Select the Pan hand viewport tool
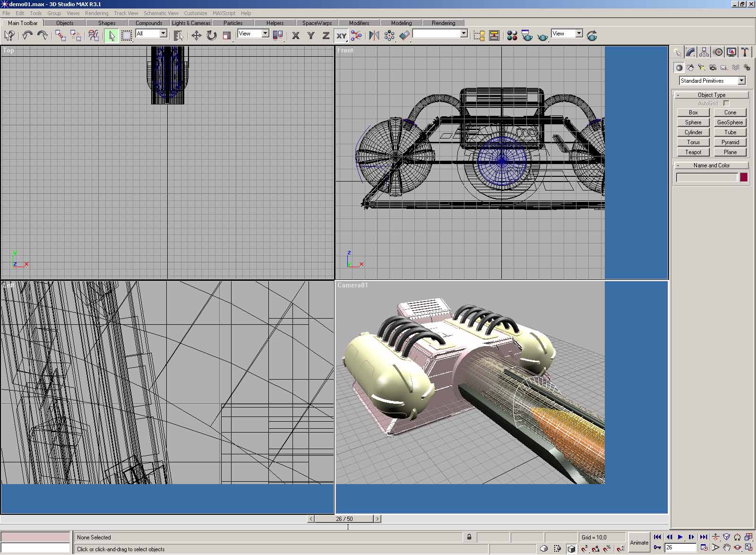 (x=727, y=547)
